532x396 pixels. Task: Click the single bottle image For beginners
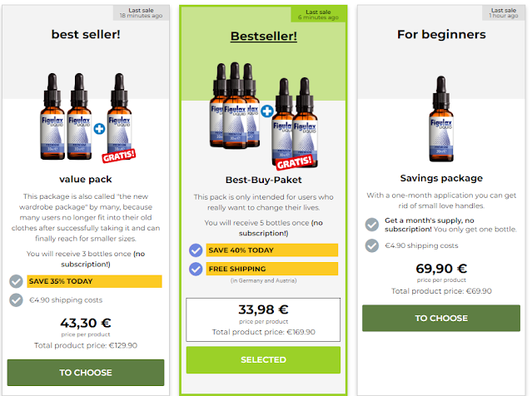pos(441,119)
